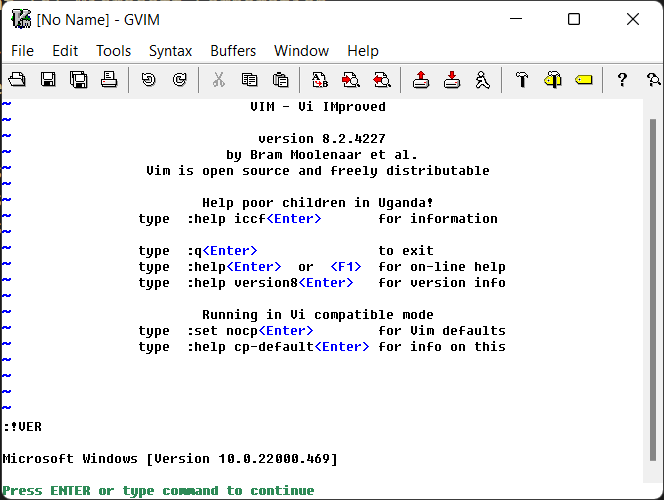Click the ':!VER' command line text
This screenshot has height=500, width=664.
pyautogui.click(x=22, y=427)
